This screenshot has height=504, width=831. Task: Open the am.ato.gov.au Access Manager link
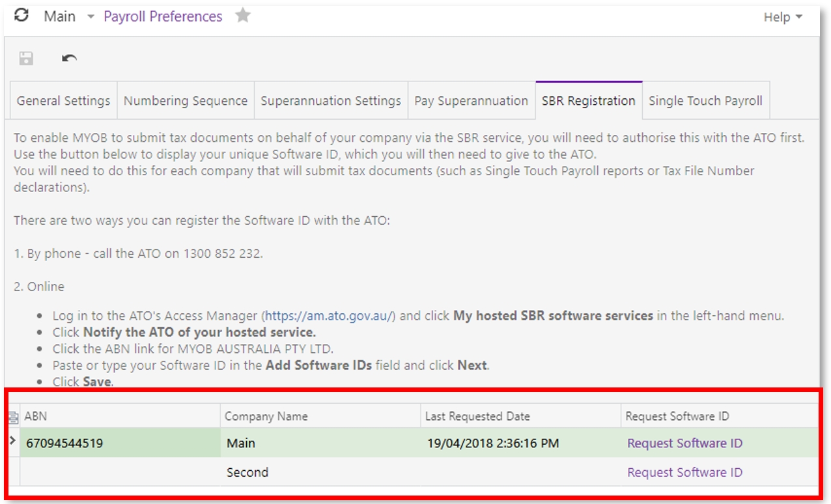pyautogui.click(x=329, y=316)
